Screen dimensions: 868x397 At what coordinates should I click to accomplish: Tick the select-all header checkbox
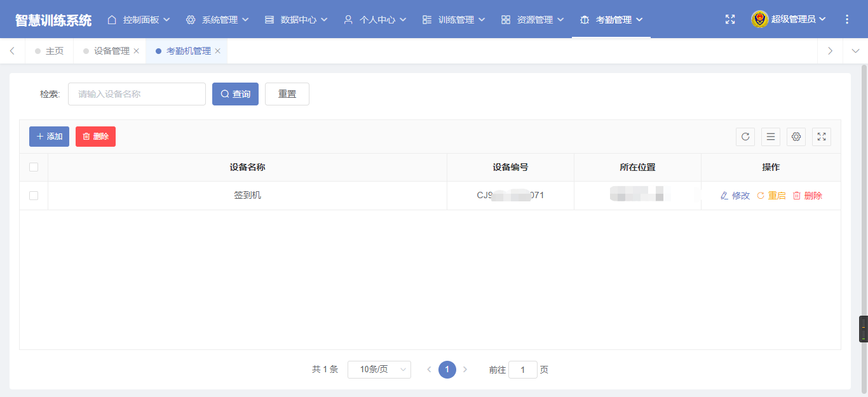pyautogui.click(x=34, y=167)
